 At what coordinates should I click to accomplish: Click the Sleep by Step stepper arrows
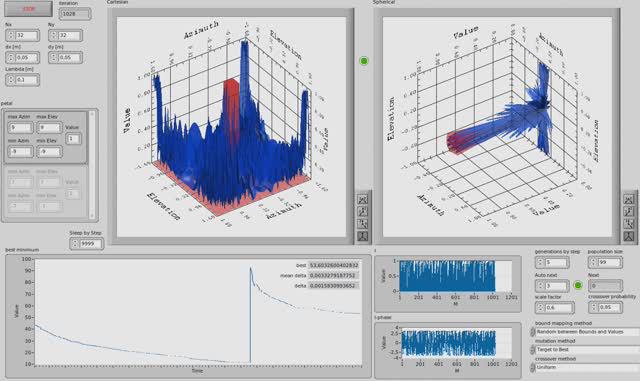point(75,244)
